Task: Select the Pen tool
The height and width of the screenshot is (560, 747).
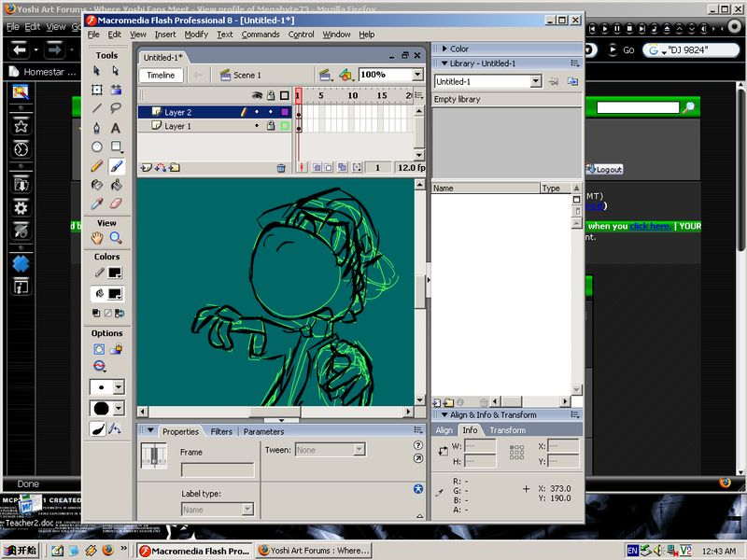Action: pyautogui.click(x=97, y=128)
